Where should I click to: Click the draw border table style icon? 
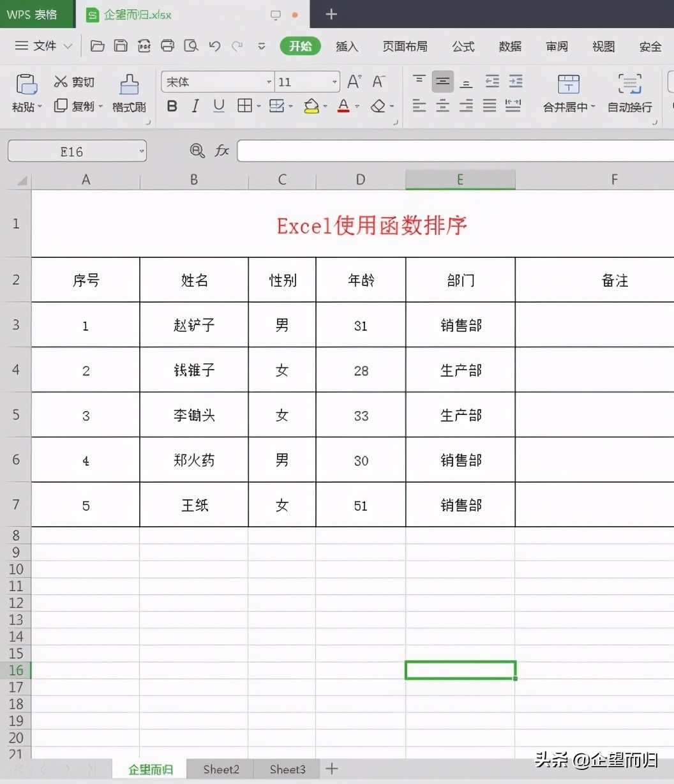click(x=276, y=106)
